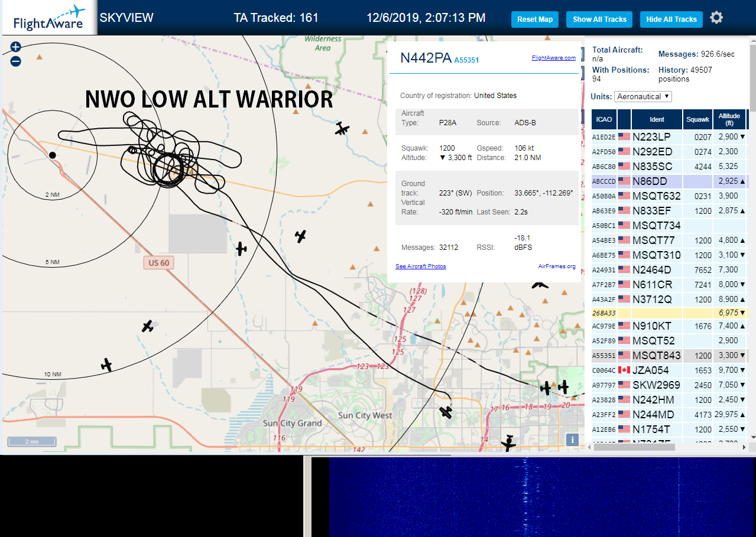The width and height of the screenshot is (756, 537).
Task: Open the Units dropdown
Action: click(643, 96)
